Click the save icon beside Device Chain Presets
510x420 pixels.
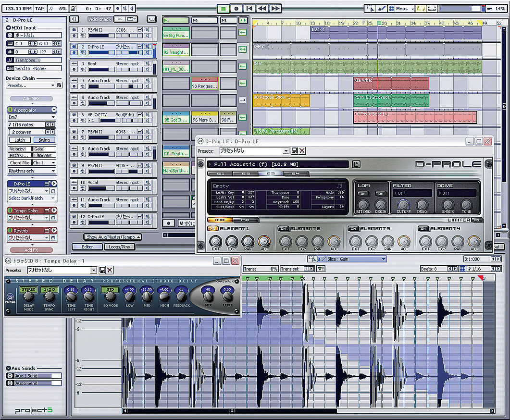point(59,85)
